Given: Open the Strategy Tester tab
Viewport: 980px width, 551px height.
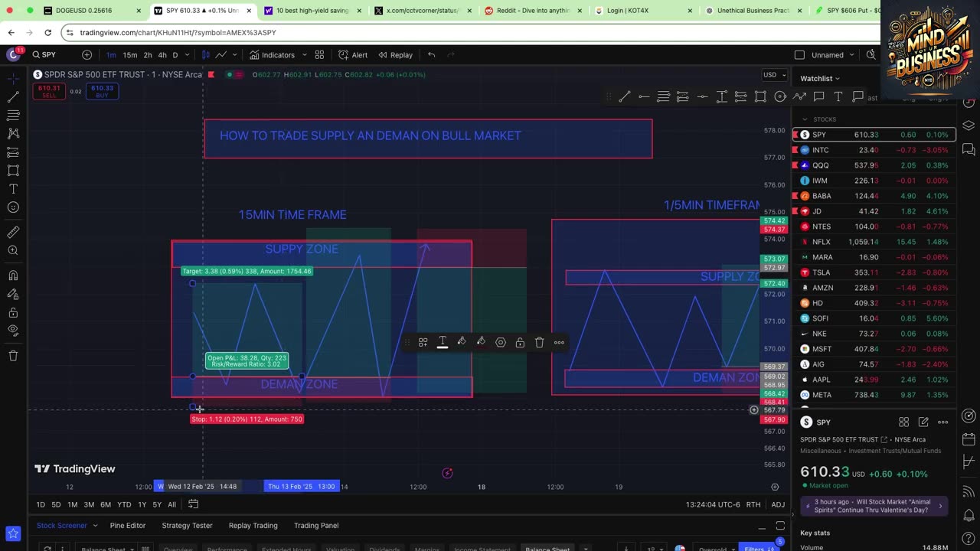Looking at the screenshot, I should click(x=187, y=526).
